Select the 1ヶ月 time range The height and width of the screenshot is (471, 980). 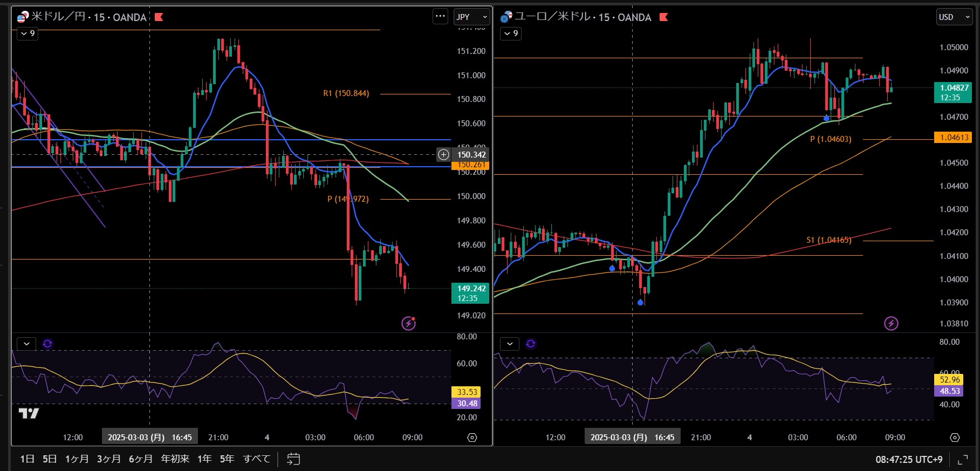point(77,459)
